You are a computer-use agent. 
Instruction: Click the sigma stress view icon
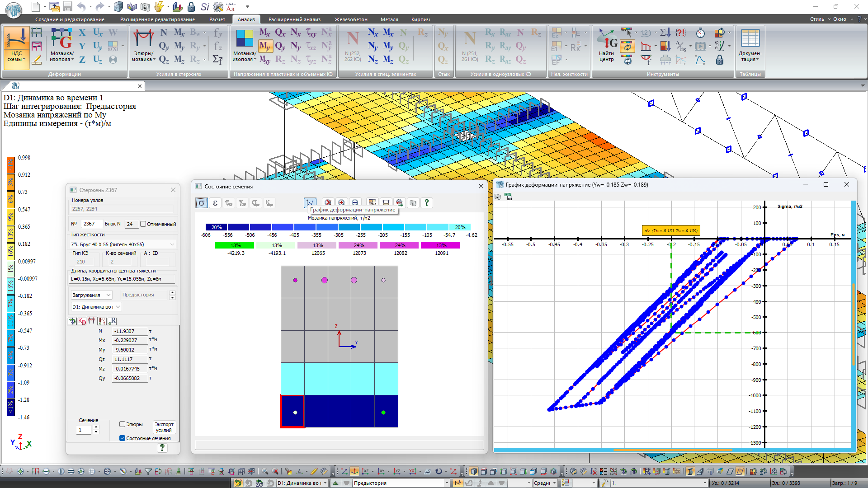pos(202,203)
